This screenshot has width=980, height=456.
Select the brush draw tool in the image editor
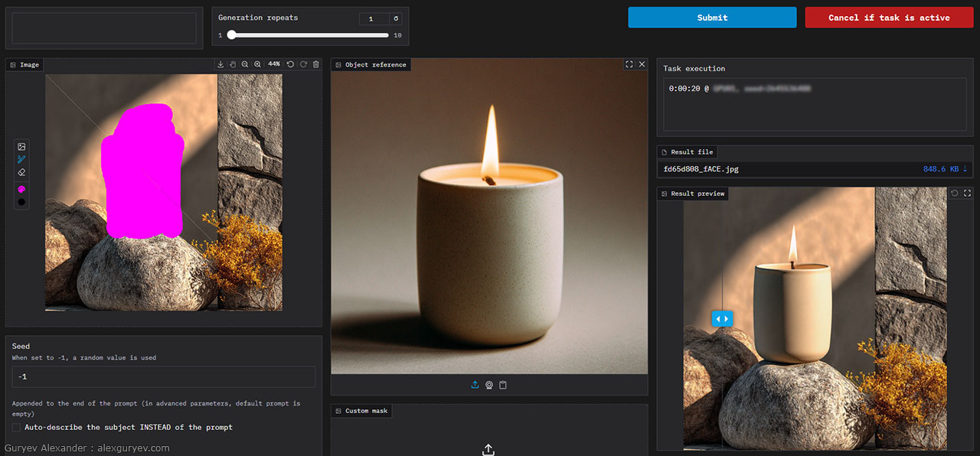[x=21, y=159]
